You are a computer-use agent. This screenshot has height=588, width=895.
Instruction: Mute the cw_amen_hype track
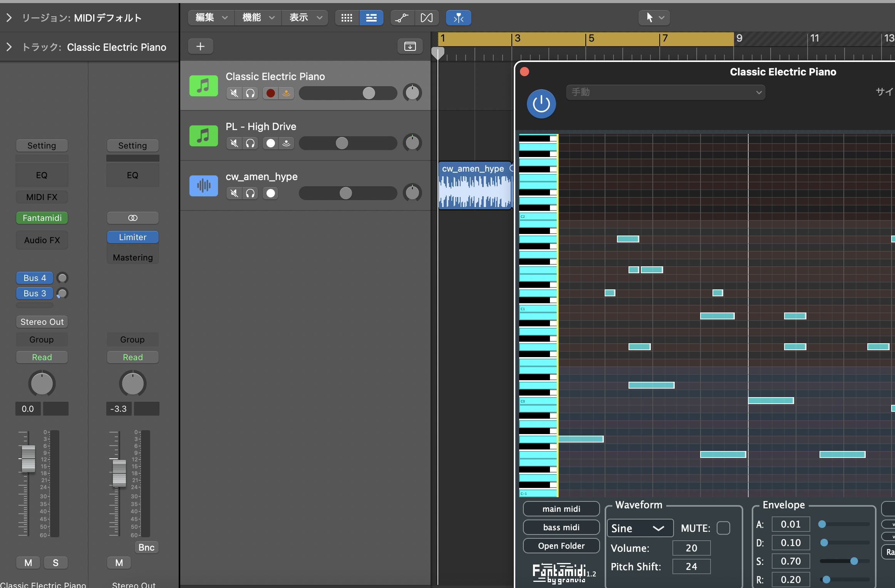pos(234,193)
